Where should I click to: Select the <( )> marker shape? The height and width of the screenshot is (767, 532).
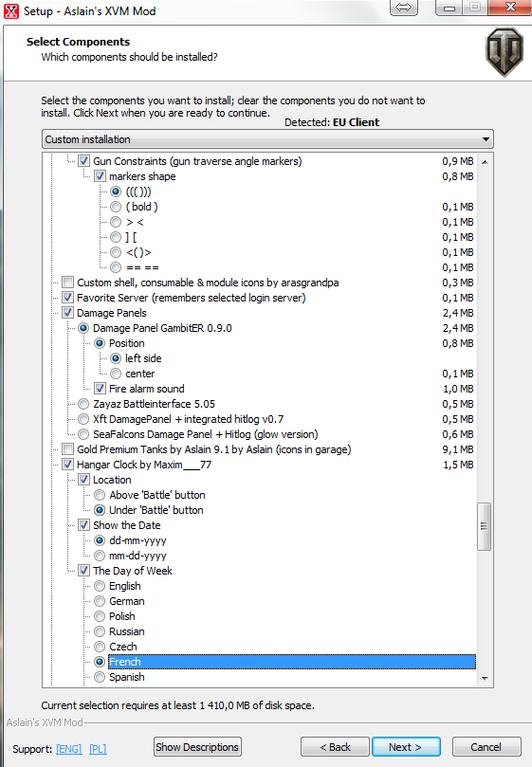click(x=116, y=252)
